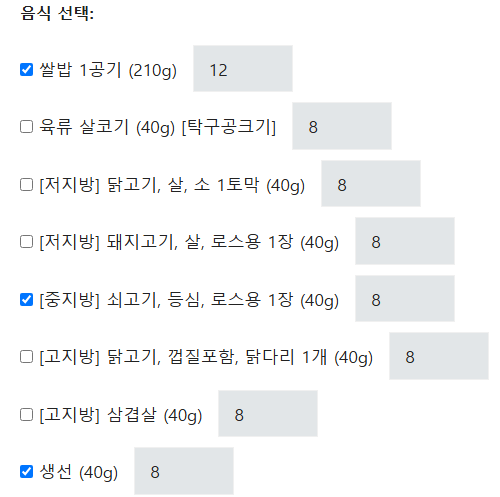Click the 쌀밥 1공기 (210g) label text
This screenshot has height=497, width=500.
[108, 70]
